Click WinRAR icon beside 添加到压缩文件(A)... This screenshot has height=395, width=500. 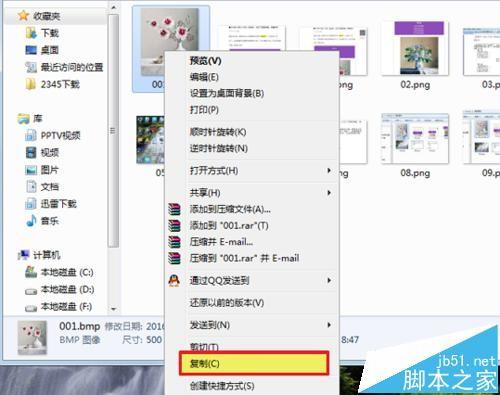coord(174,209)
